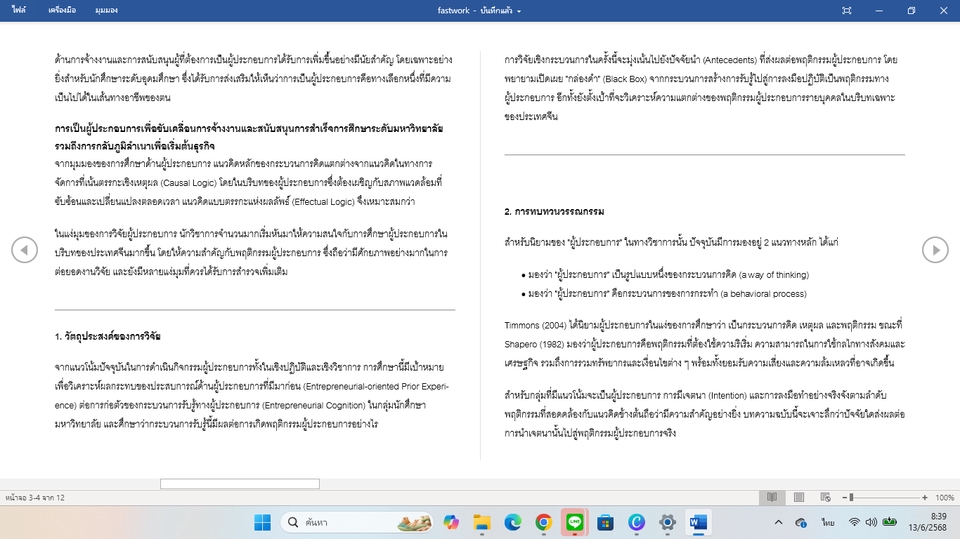This screenshot has height=539, width=960.
Task: Open the ไฟล์ (File) menu
Action: [19, 10]
